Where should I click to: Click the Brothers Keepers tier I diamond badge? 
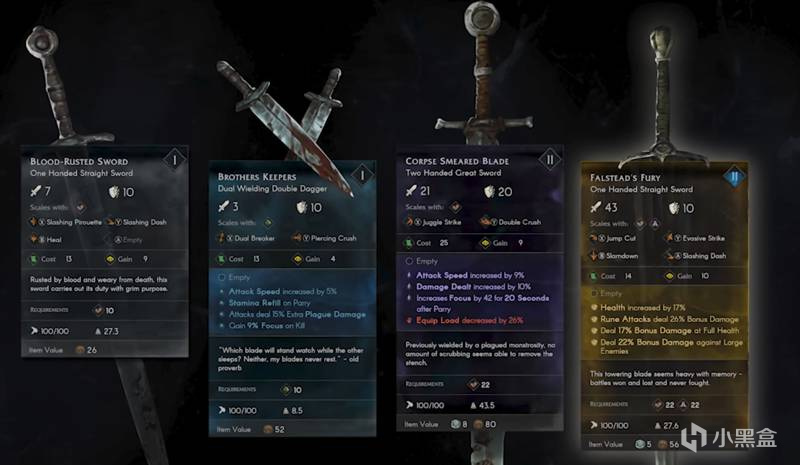(362, 176)
